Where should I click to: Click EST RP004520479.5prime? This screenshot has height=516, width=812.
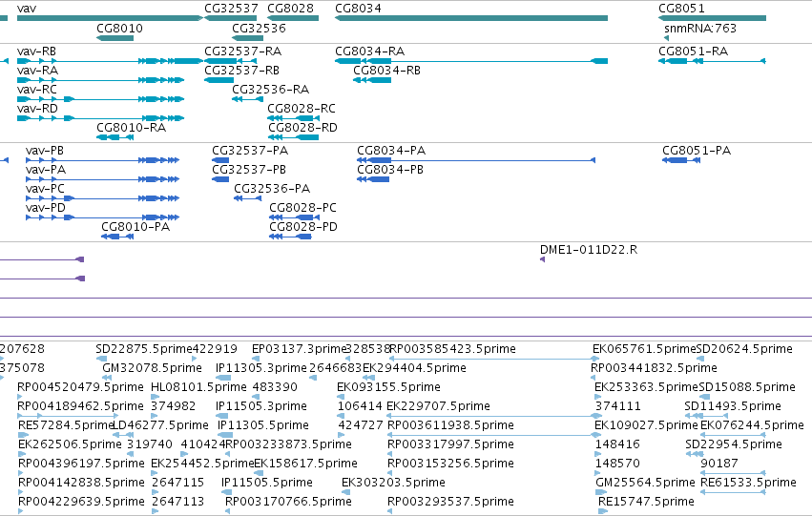click(80, 387)
